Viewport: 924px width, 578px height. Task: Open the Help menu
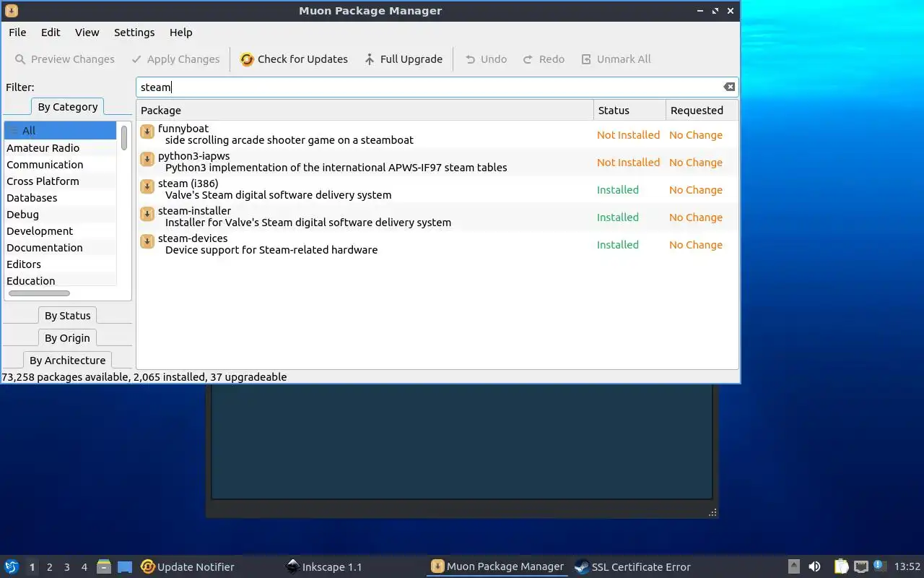(x=180, y=33)
